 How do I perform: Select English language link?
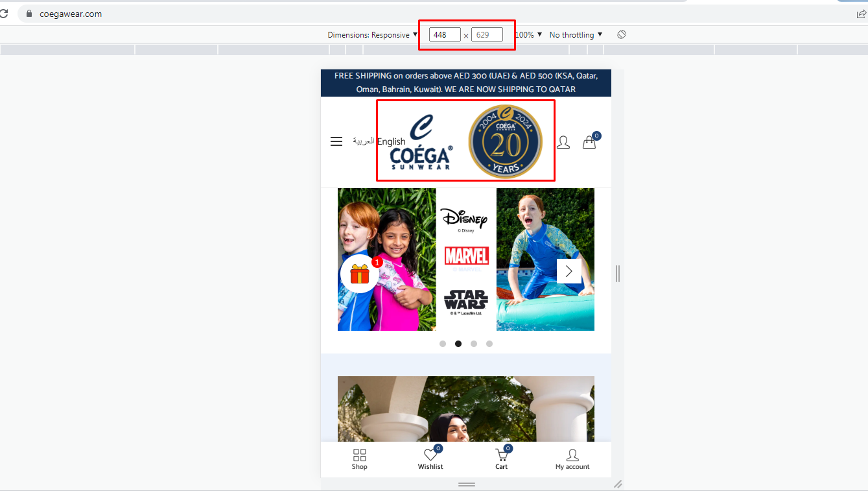pos(392,141)
